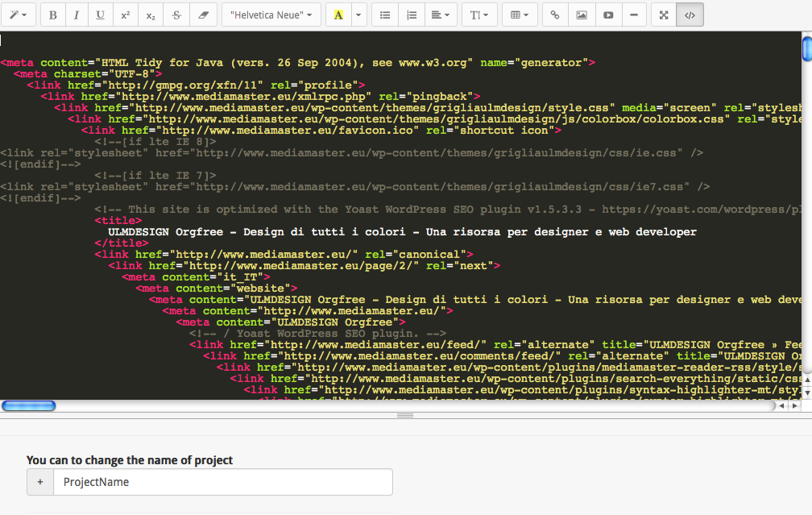This screenshot has height=515, width=812.
Task: Click the horizontal scroll left arrow
Action: [781, 405]
